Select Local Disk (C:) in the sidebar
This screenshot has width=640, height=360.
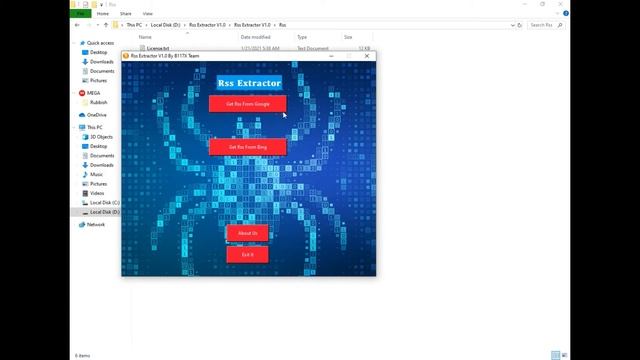(104, 202)
